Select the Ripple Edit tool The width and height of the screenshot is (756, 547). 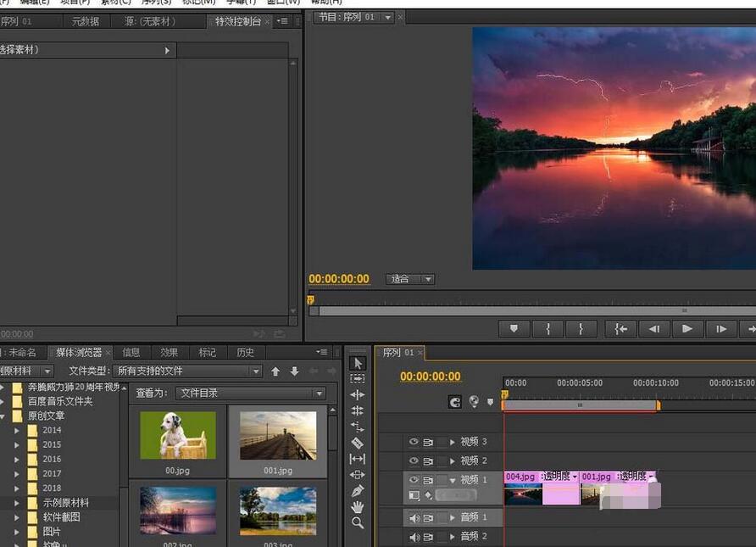(x=358, y=393)
